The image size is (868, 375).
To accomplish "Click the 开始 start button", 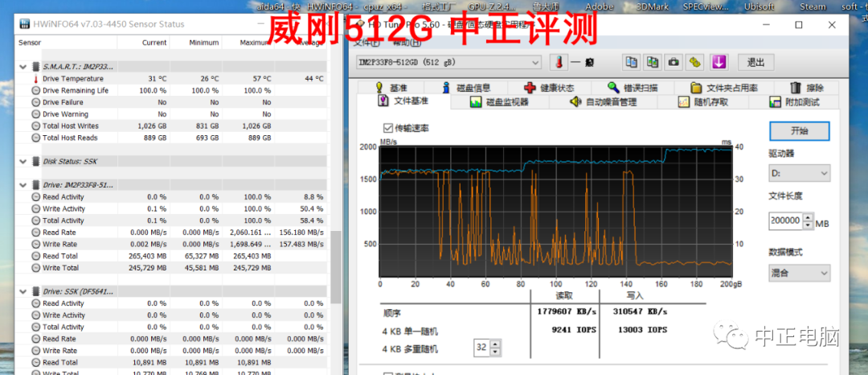I will click(800, 131).
